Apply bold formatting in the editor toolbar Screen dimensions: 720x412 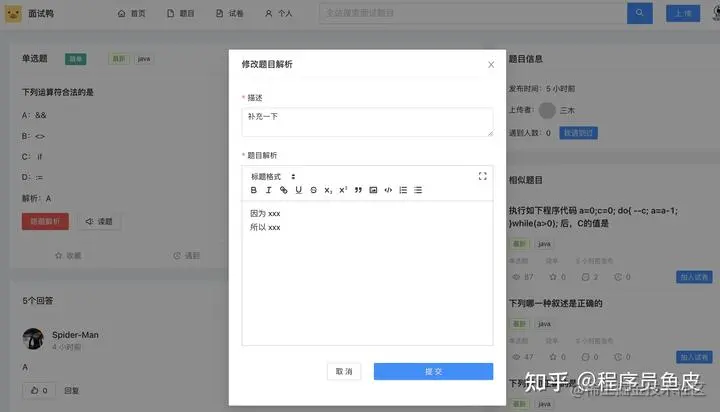pos(253,190)
